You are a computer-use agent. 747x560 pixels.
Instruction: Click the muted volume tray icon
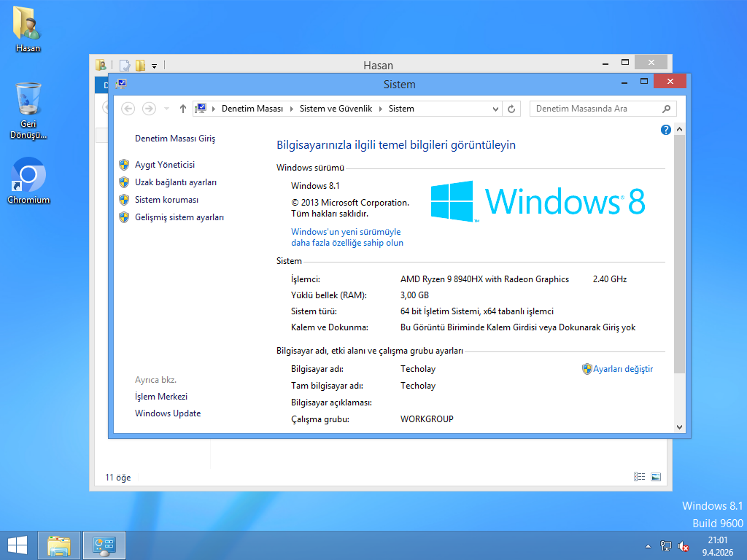point(683,546)
